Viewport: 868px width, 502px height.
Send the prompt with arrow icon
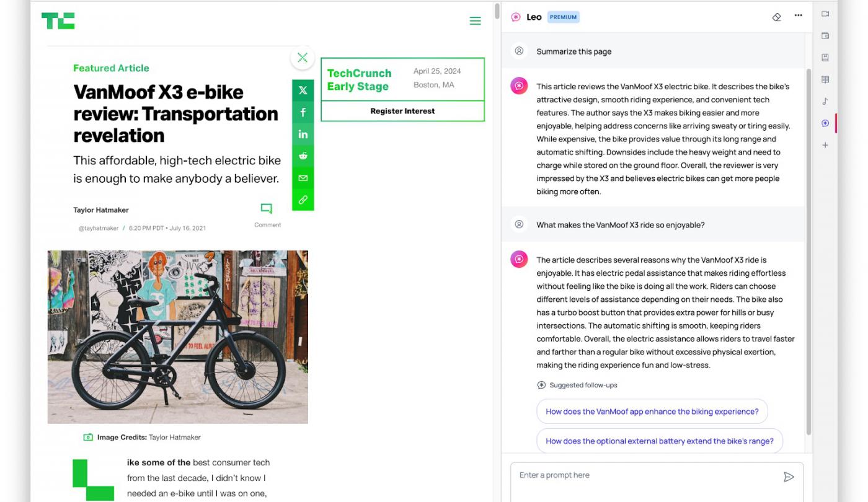pyautogui.click(x=789, y=477)
